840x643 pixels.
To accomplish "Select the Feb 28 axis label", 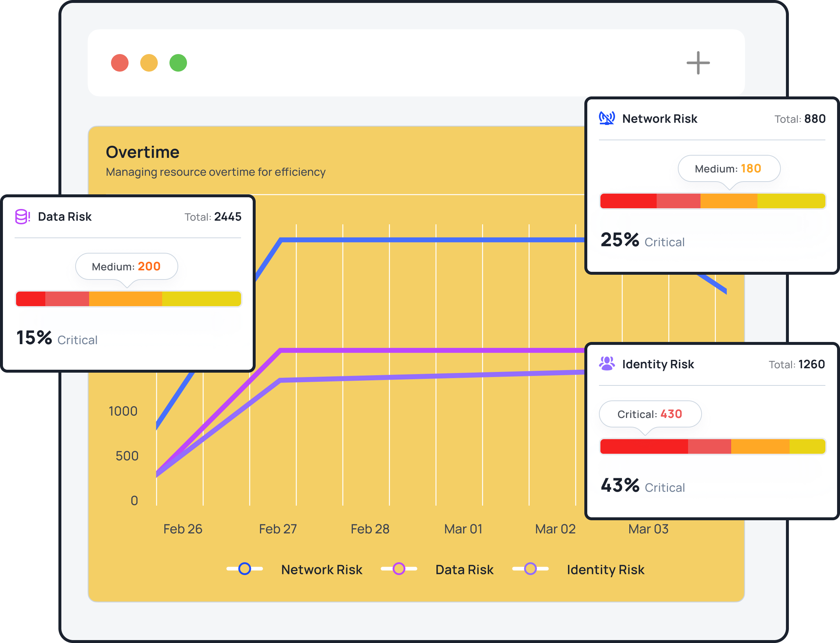I will (x=370, y=529).
